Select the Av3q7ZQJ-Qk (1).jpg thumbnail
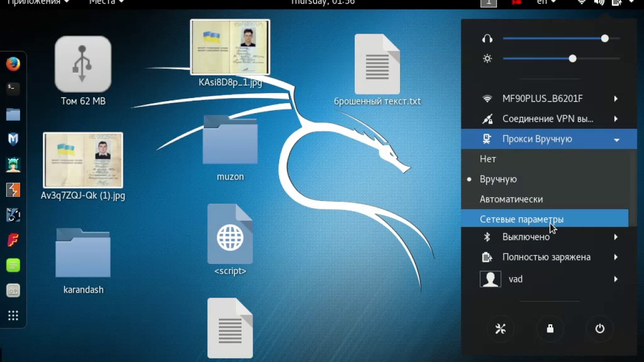 83,160
